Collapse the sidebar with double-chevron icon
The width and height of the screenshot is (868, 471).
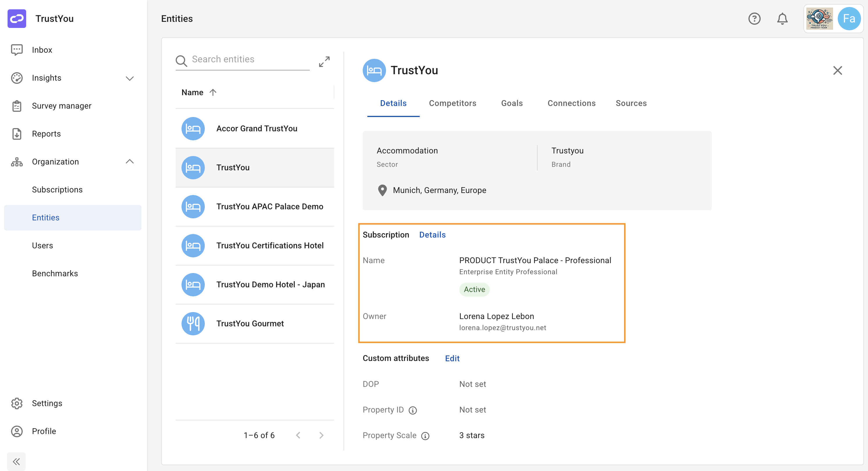click(x=16, y=462)
